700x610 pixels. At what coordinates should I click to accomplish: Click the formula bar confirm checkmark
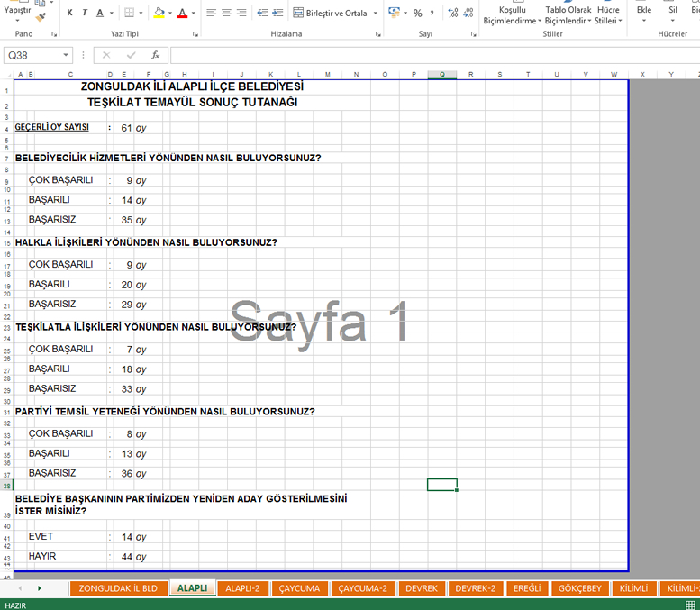point(131,55)
